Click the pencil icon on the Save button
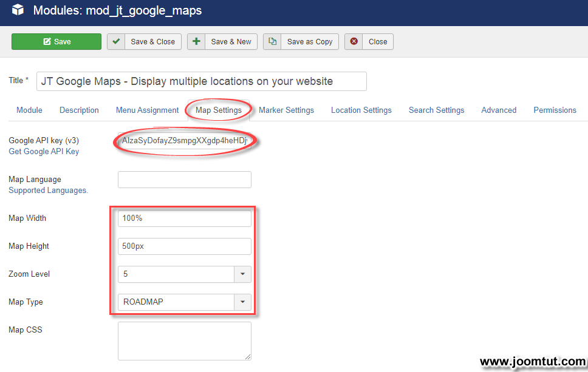 [x=47, y=42]
